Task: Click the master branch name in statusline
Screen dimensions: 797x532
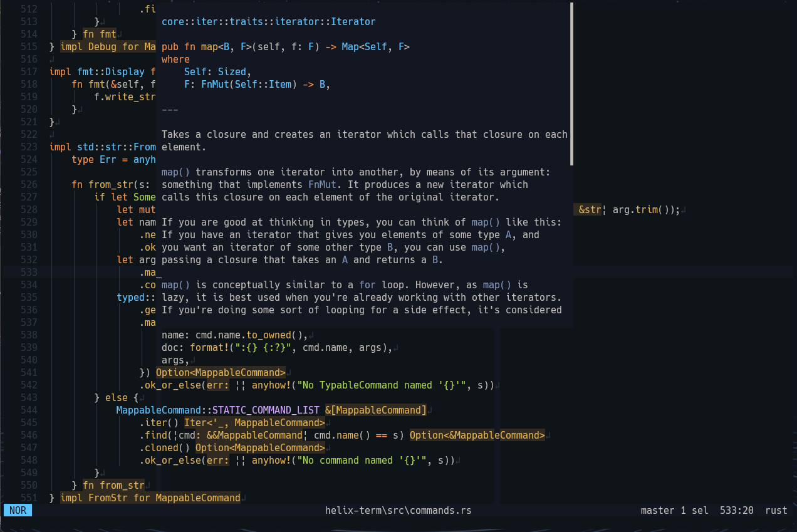Action: (x=657, y=510)
